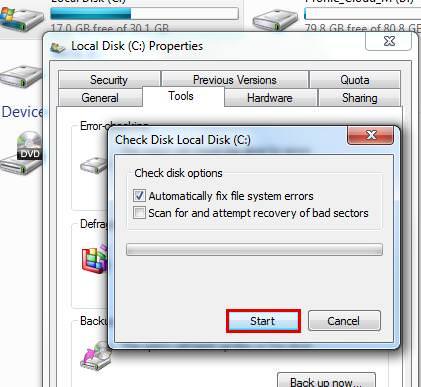The height and width of the screenshot is (387, 421).
Task: Open the Sharing tab
Action: 359,98
